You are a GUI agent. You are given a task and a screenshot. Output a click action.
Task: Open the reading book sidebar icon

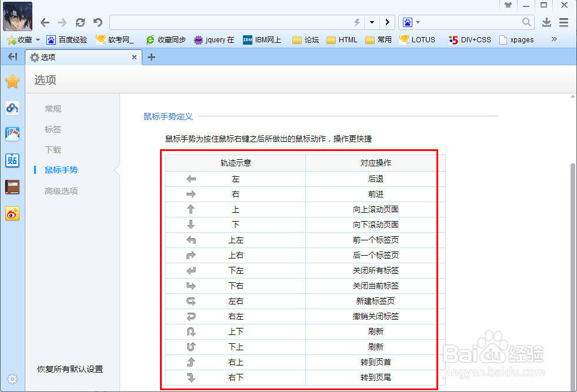point(12,187)
